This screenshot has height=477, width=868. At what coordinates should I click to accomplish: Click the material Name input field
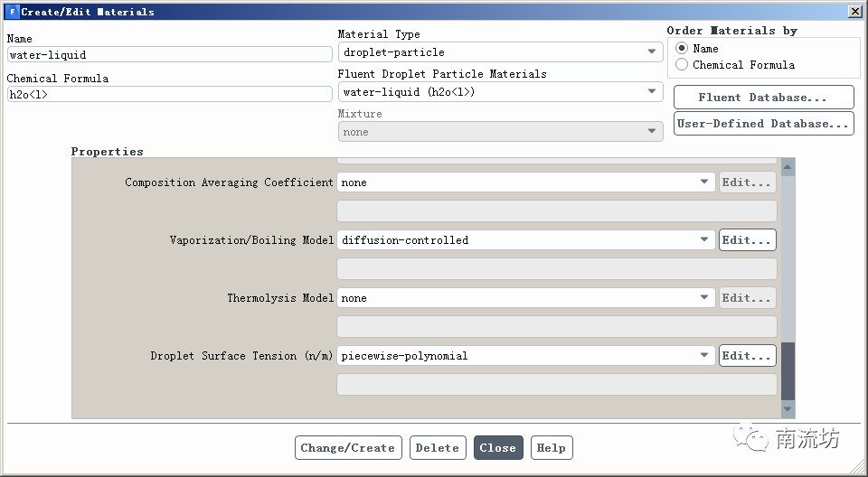(x=169, y=54)
